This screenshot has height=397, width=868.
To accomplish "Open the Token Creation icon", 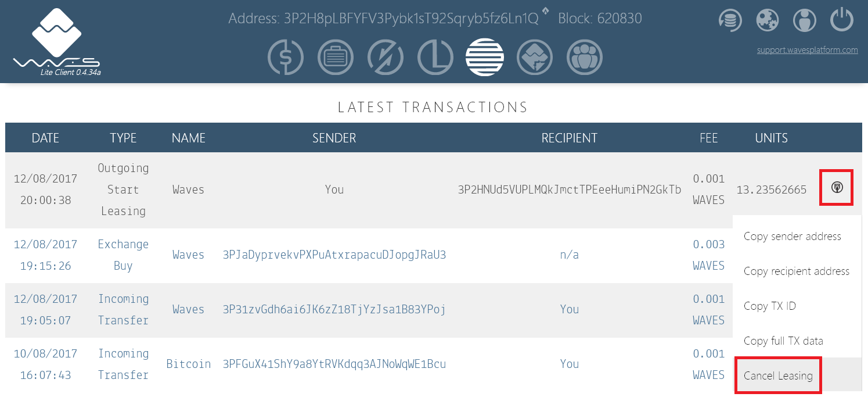I will coord(535,58).
